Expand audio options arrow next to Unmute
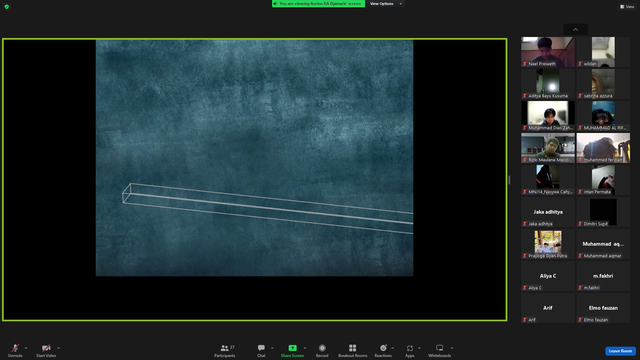This screenshot has height=360, width=640. 26,348
